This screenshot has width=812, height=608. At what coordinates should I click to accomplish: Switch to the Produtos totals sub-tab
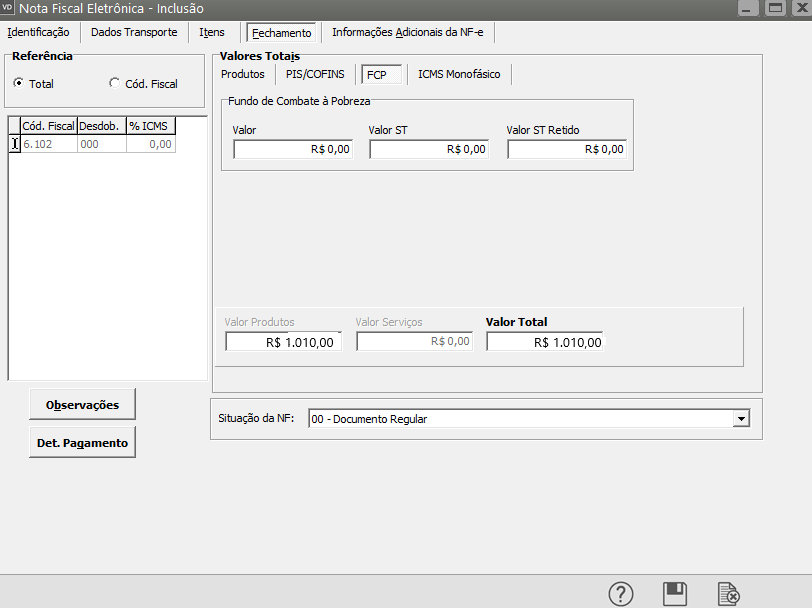pyautogui.click(x=243, y=74)
